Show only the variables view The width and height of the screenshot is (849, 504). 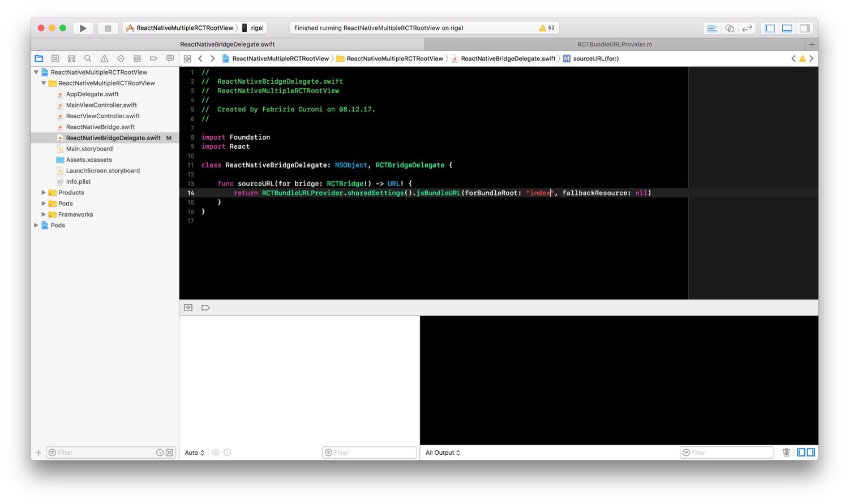click(x=801, y=453)
